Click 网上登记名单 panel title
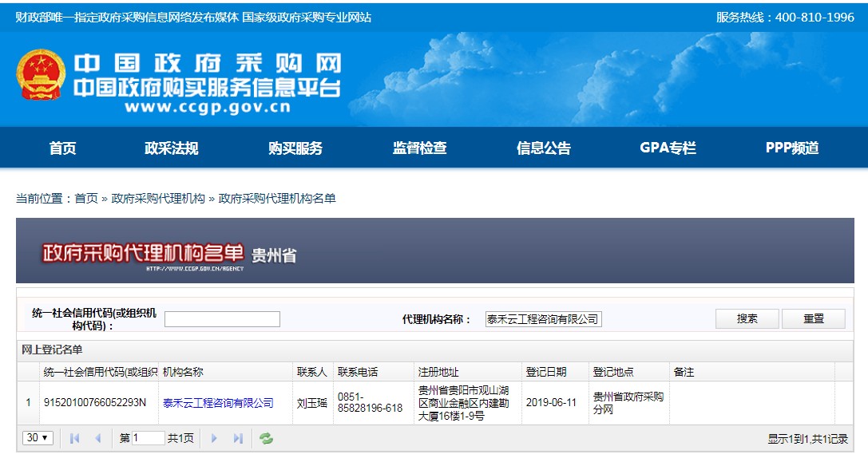 [52, 349]
